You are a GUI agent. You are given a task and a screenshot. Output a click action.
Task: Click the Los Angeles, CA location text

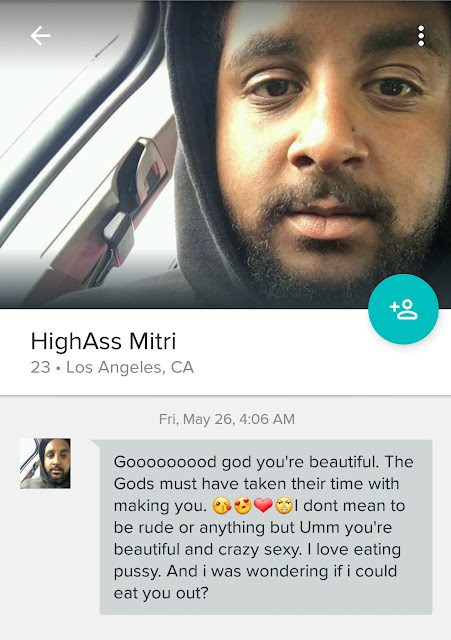[130, 367]
